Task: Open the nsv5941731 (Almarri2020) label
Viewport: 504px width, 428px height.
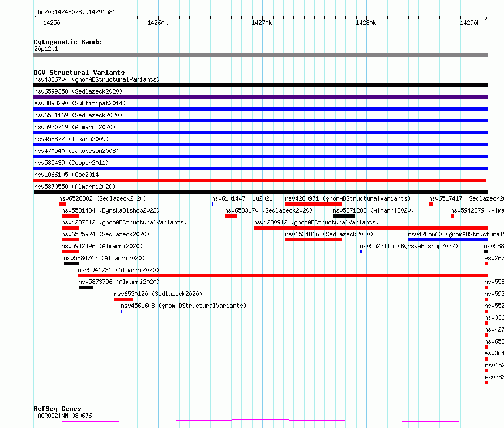Action: [x=118, y=270]
